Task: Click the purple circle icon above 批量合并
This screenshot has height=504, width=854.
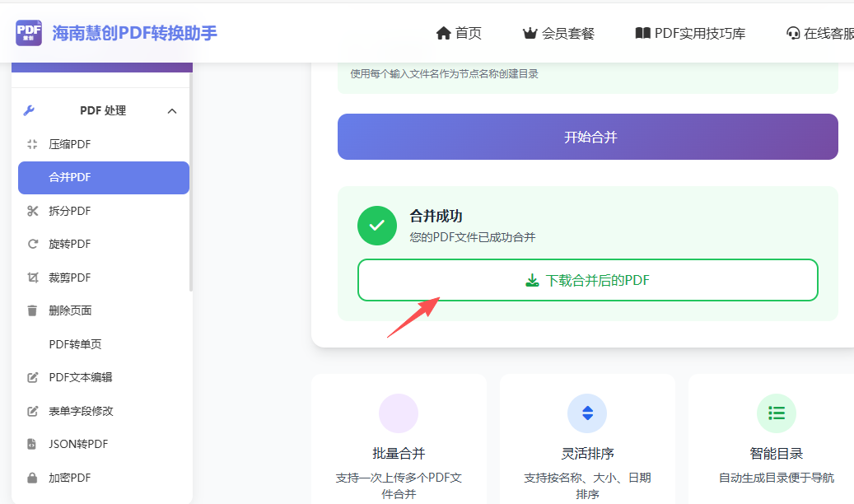Action: [x=399, y=413]
